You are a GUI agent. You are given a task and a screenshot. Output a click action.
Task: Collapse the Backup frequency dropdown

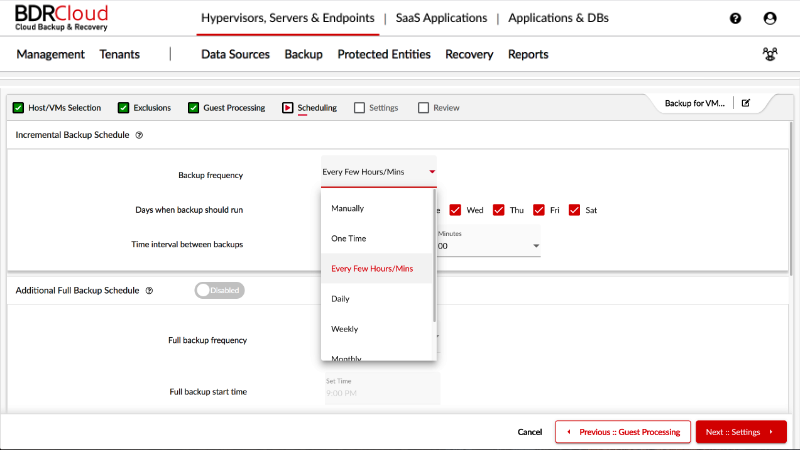point(379,172)
